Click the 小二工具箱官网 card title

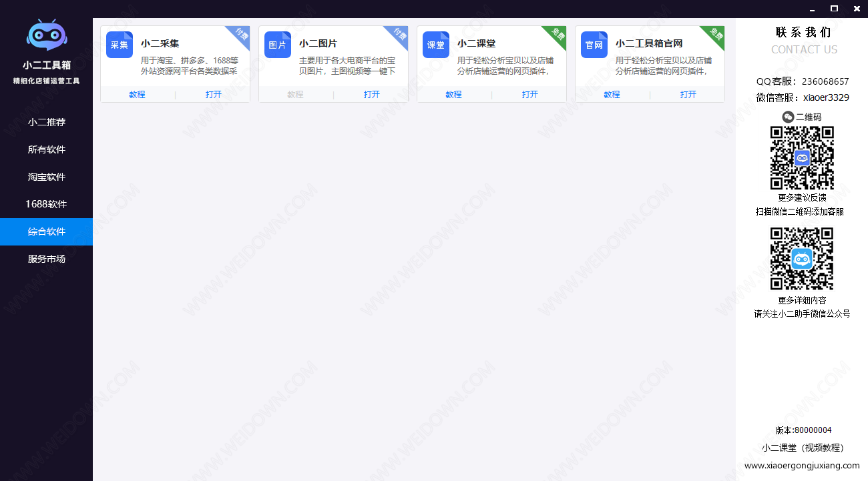click(649, 43)
